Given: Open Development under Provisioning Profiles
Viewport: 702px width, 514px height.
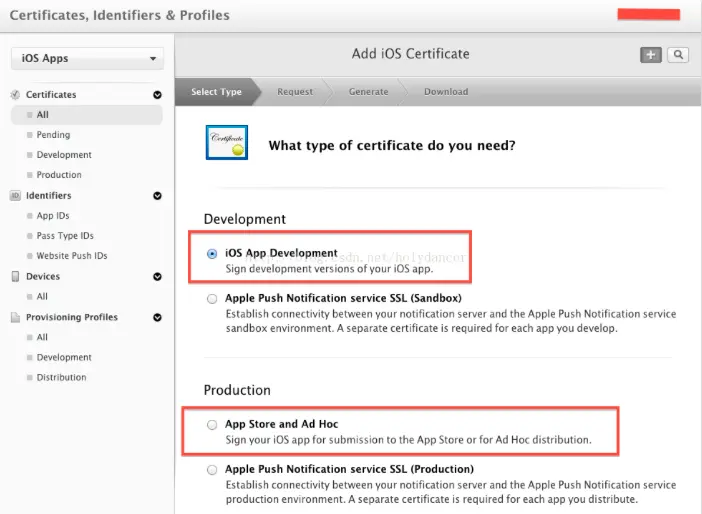Looking at the screenshot, I should pyautogui.click(x=64, y=357).
